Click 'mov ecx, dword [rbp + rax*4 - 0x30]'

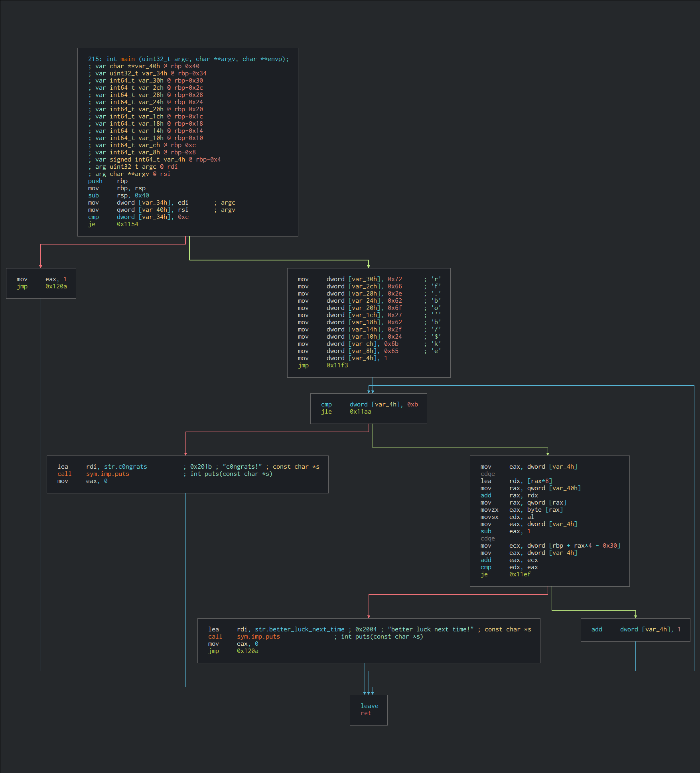(551, 546)
